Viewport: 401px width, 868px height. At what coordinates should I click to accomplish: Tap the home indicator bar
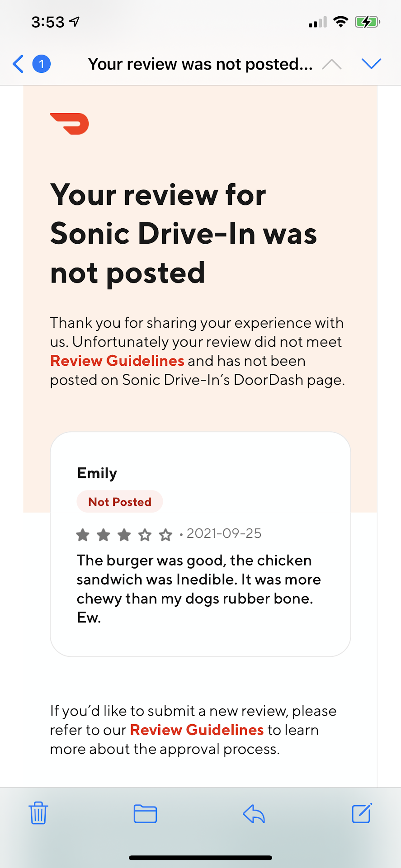(x=200, y=858)
